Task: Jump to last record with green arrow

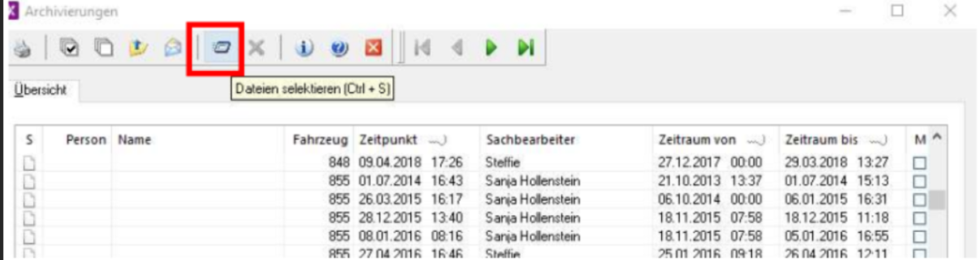Action: point(526,48)
